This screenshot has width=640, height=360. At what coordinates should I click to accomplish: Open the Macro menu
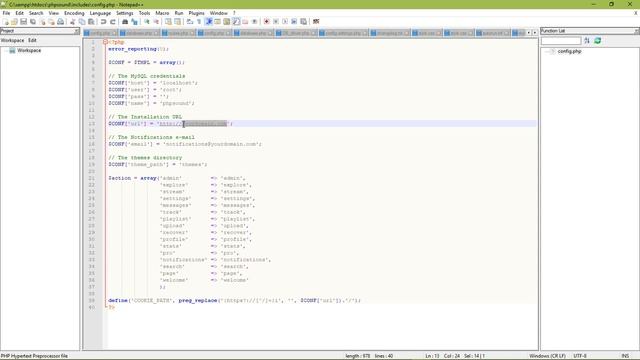tap(162, 13)
